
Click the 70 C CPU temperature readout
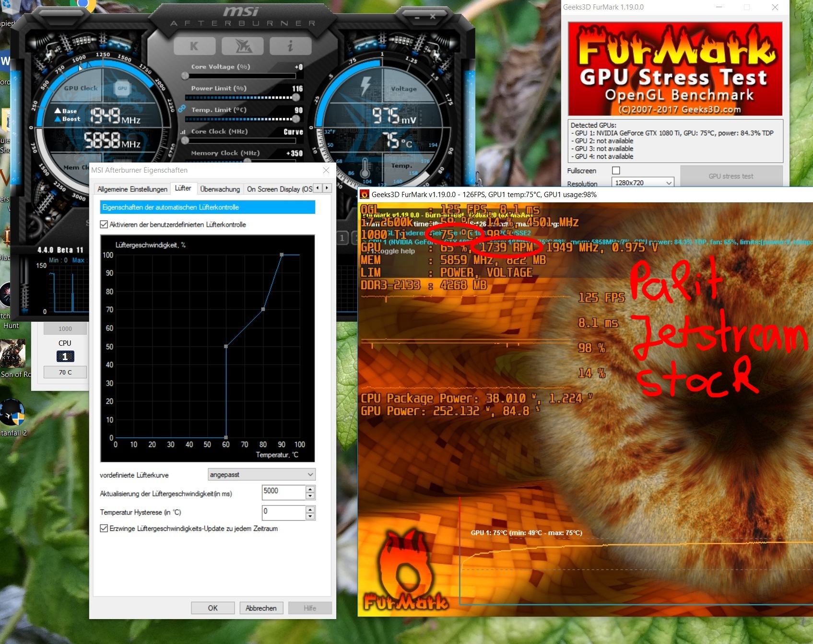pos(65,372)
